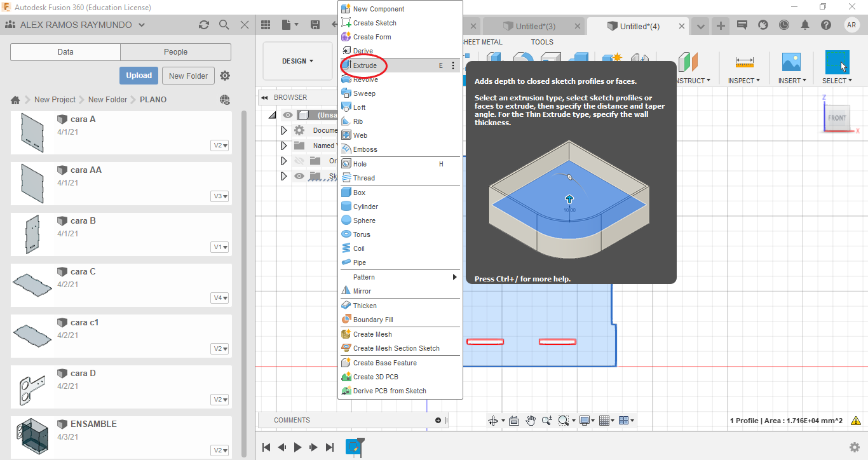Image resolution: width=868 pixels, height=460 pixels.
Task: Open the INSERT image tool
Action: (x=791, y=62)
